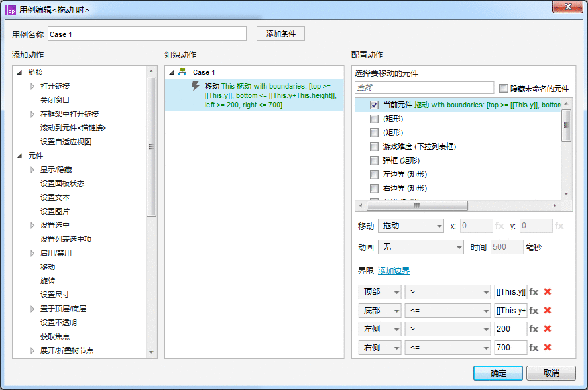
Task: Collapse the Case 1 node in 组织动作
Action: (172, 72)
